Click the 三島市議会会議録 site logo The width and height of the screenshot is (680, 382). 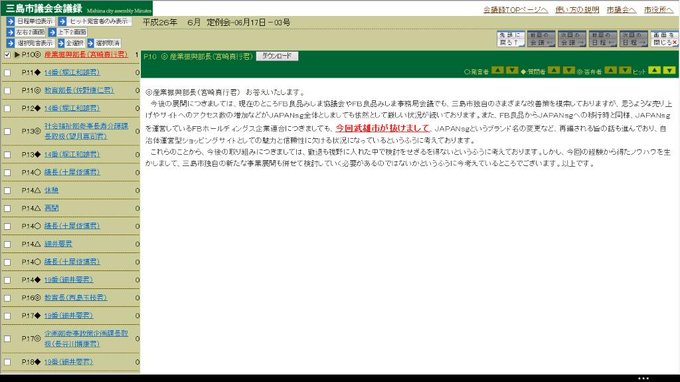77,8
